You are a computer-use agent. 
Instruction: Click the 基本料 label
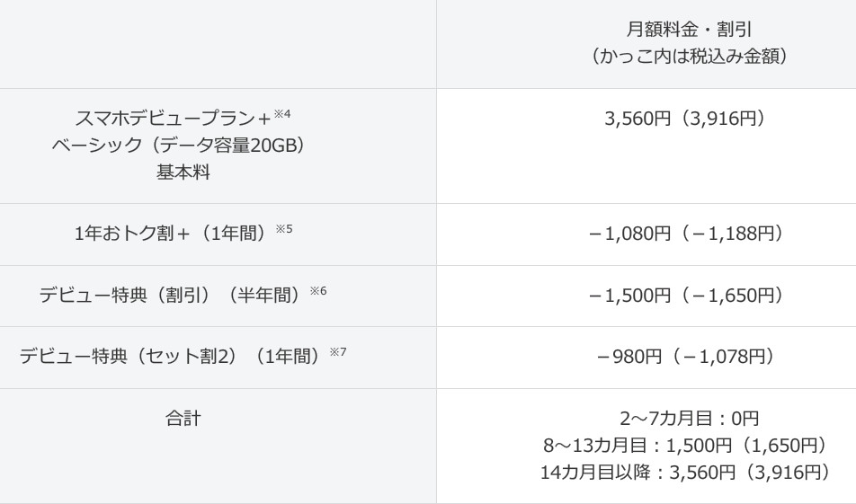tap(183, 172)
